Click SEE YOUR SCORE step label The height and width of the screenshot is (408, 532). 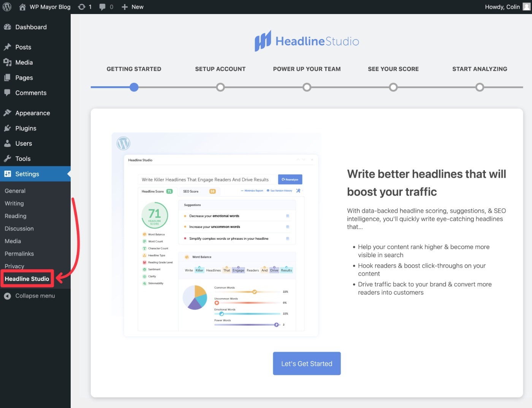393,69
